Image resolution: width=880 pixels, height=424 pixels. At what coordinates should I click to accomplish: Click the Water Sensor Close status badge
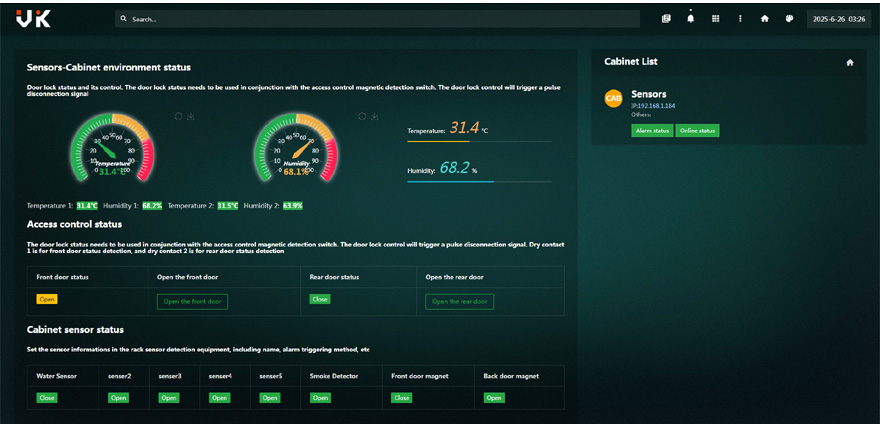pyautogui.click(x=46, y=397)
